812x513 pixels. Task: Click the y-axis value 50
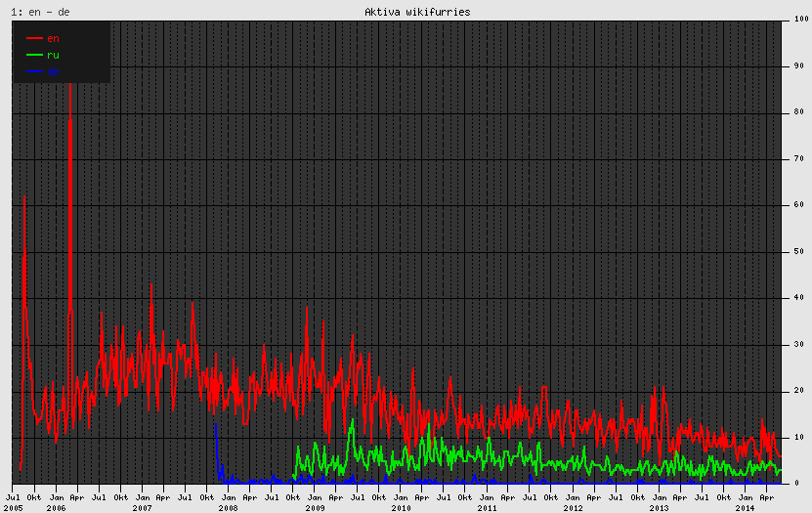click(x=799, y=251)
